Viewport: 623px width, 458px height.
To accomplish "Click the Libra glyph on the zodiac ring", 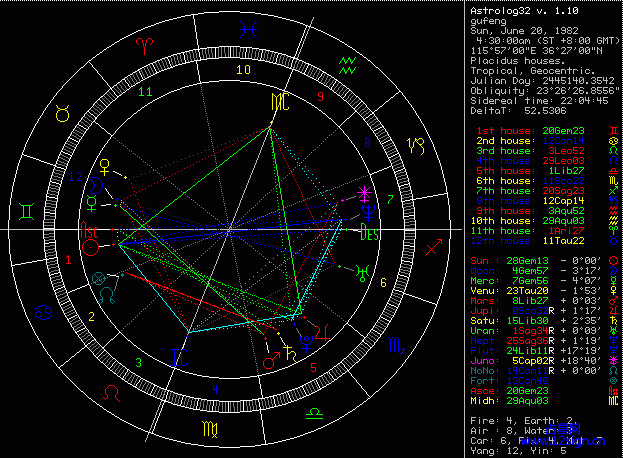I will coord(313,412).
